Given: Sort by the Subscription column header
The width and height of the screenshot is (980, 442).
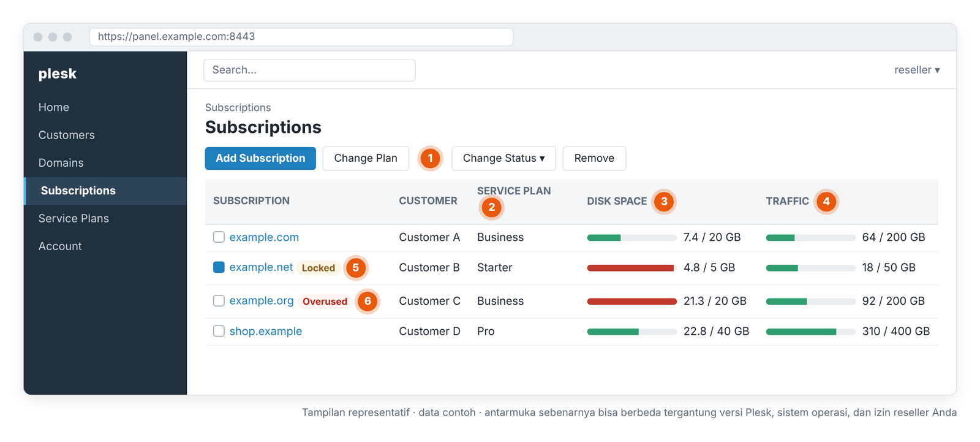Looking at the screenshot, I should click(x=251, y=201).
